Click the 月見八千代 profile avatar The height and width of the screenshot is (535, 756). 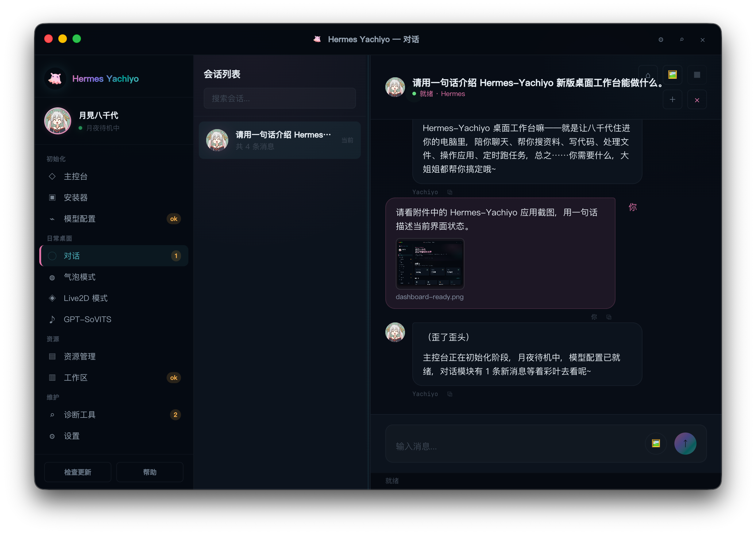coord(58,121)
